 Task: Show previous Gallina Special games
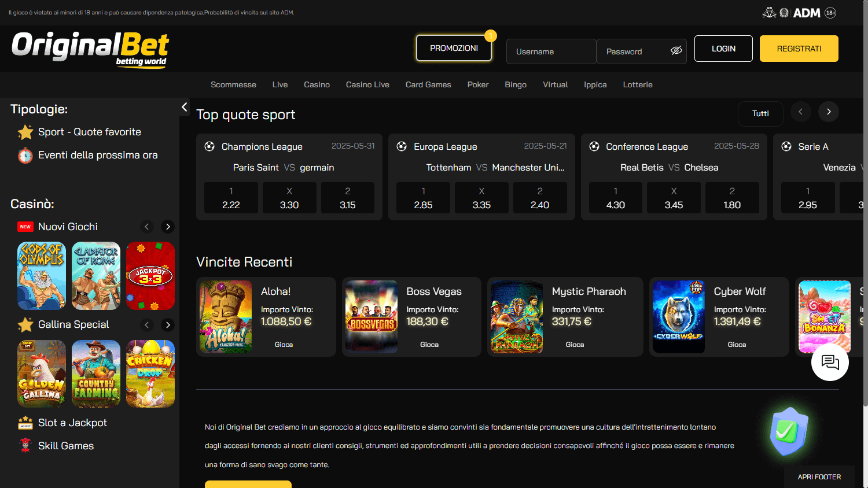(147, 325)
